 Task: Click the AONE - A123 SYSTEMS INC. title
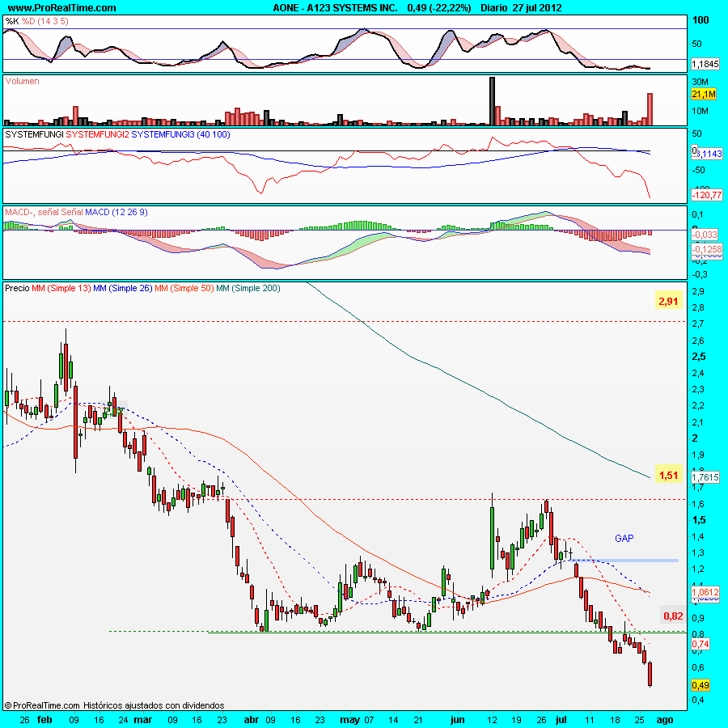tap(335, 8)
